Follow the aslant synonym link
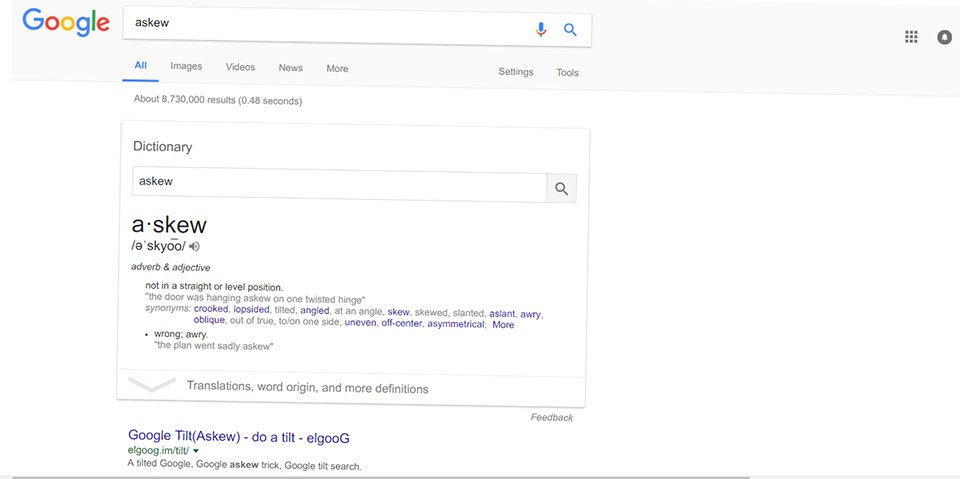 (502, 314)
